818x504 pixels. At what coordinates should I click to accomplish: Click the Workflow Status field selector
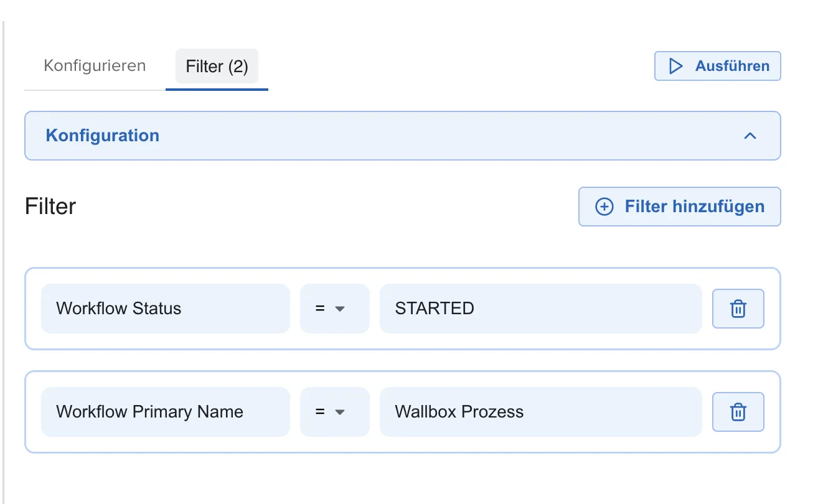click(166, 309)
